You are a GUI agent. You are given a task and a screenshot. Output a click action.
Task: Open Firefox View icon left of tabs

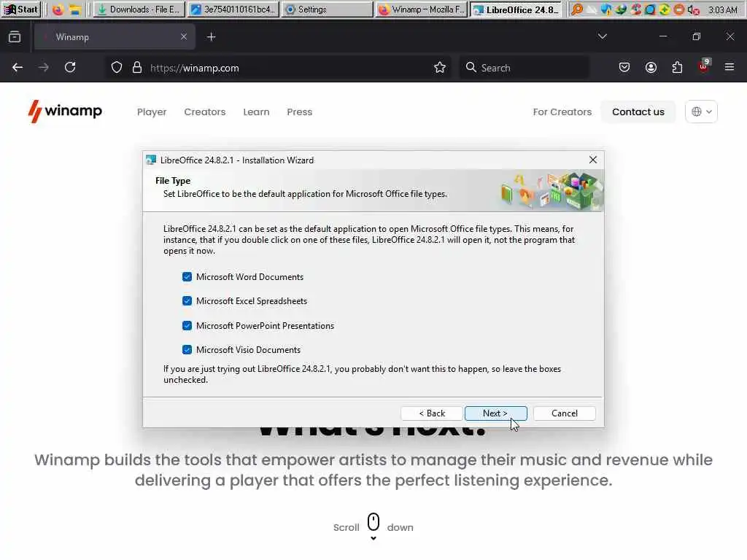15,36
